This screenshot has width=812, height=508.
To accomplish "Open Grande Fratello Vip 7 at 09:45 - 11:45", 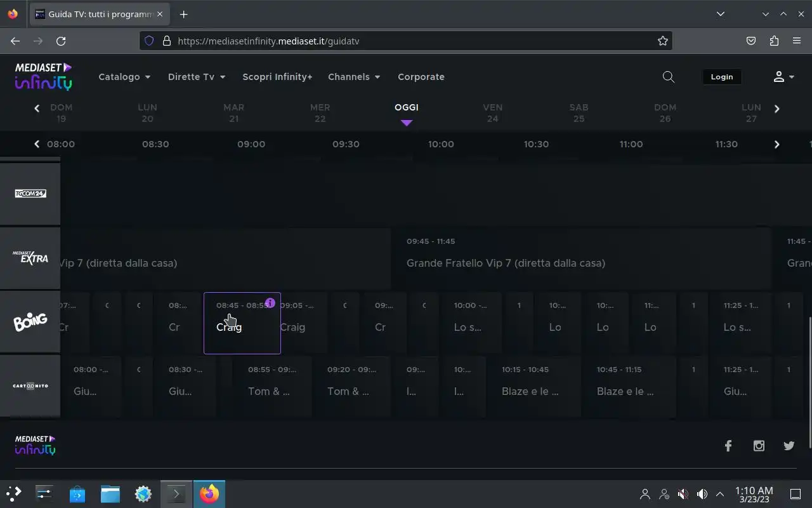I will pos(582,258).
